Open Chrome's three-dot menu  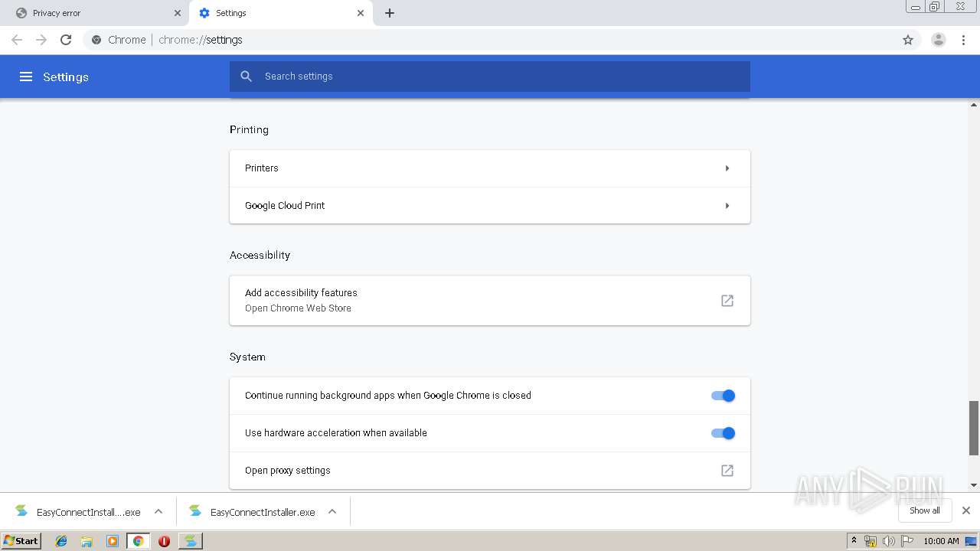tap(964, 40)
